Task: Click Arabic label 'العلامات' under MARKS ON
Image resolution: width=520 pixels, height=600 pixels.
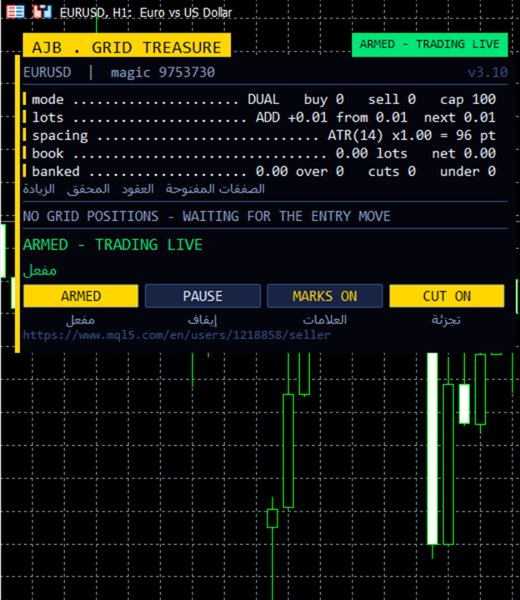Action: [325, 320]
